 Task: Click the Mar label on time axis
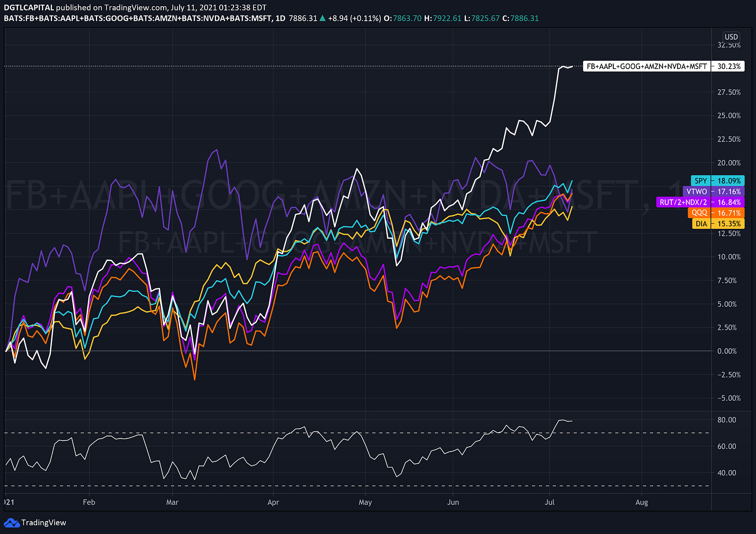172,502
